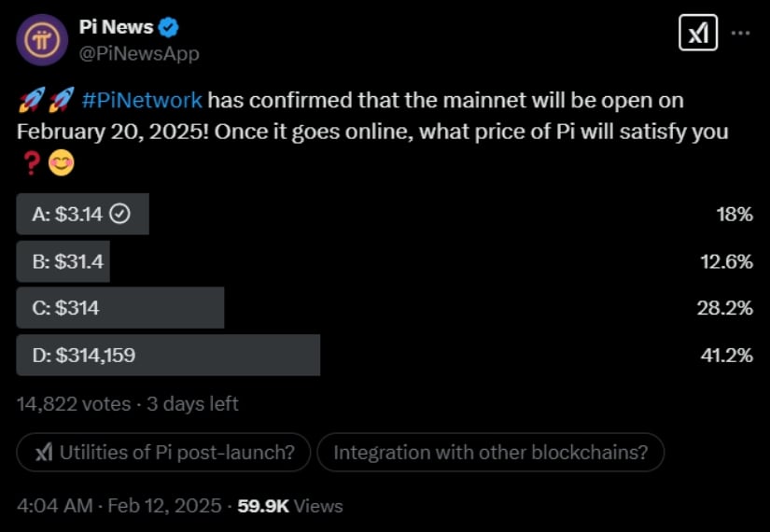770x532 pixels.
Task: Click the Grok icon in Utilities suggestion
Action: pos(44,453)
